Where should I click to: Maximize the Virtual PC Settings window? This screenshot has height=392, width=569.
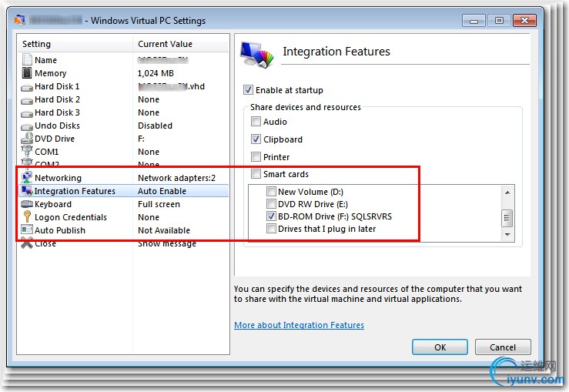pyautogui.click(x=499, y=20)
